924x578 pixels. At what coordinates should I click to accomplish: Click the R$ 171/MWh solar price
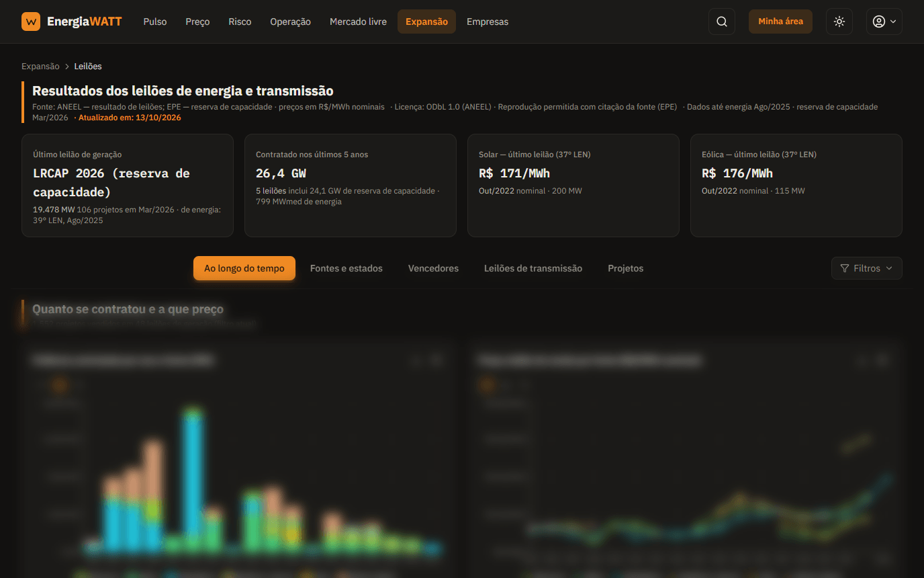(x=514, y=173)
